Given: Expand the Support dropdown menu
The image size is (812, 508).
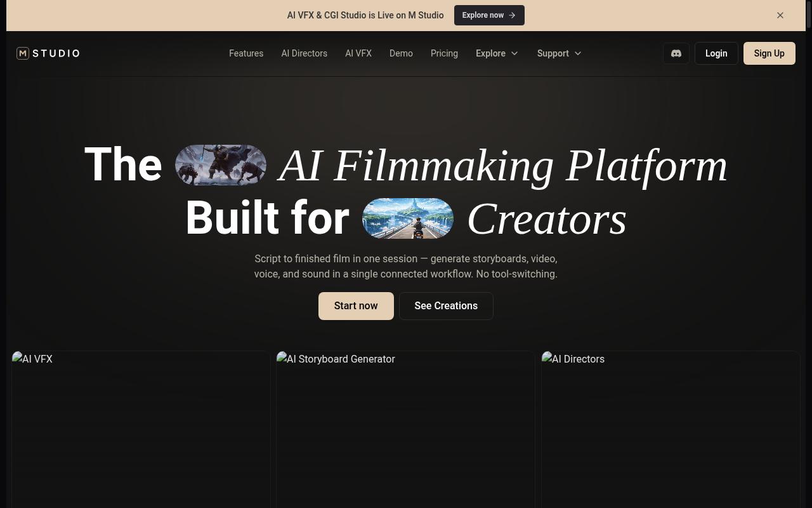Looking at the screenshot, I should click(560, 53).
